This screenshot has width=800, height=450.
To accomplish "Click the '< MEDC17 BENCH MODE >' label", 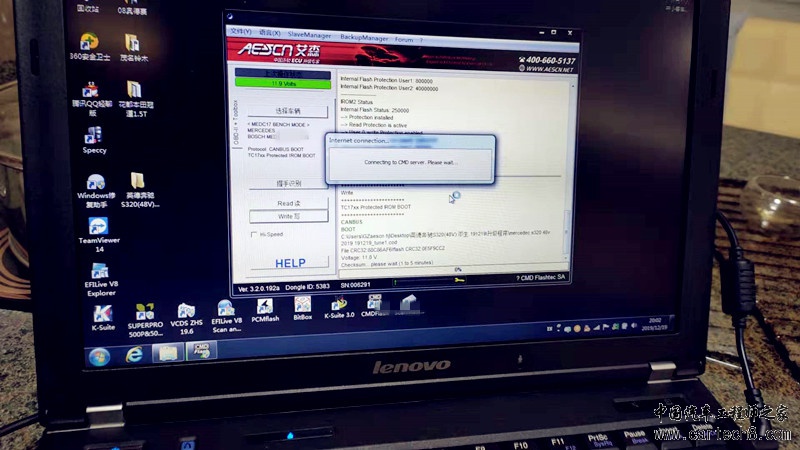I will [x=279, y=124].
